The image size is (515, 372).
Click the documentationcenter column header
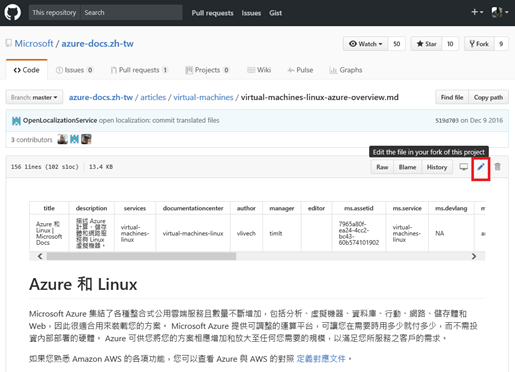(193, 208)
